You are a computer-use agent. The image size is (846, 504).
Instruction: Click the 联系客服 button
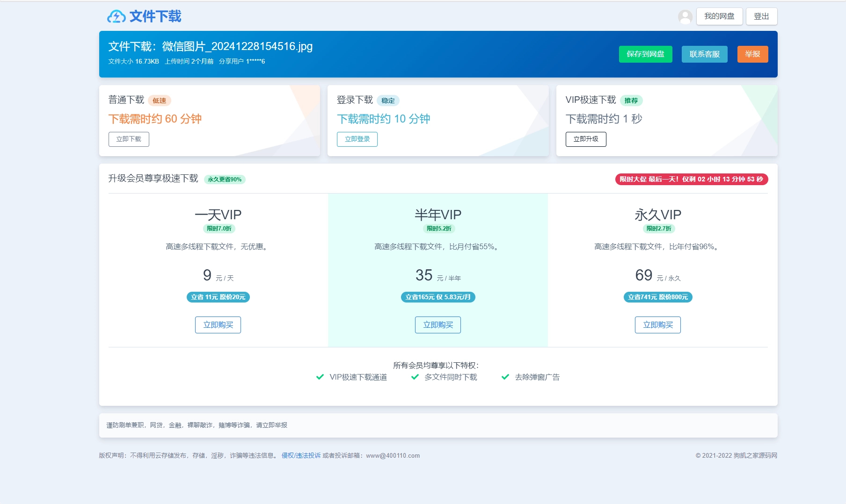pyautogui.click(x=704, y=54)
